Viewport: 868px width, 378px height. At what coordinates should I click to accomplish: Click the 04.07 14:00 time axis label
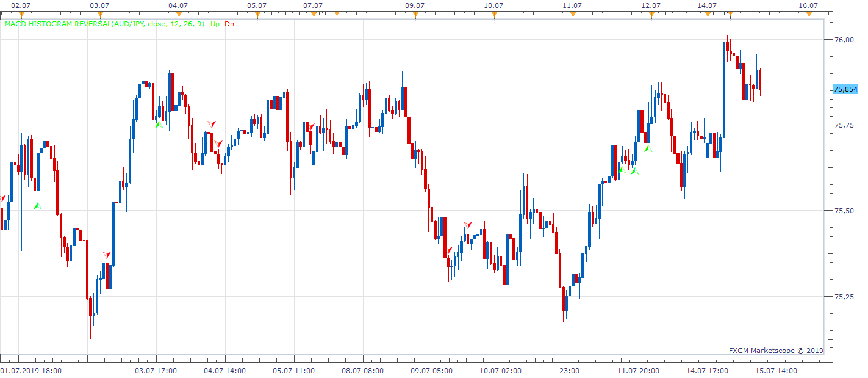(225, 370)
